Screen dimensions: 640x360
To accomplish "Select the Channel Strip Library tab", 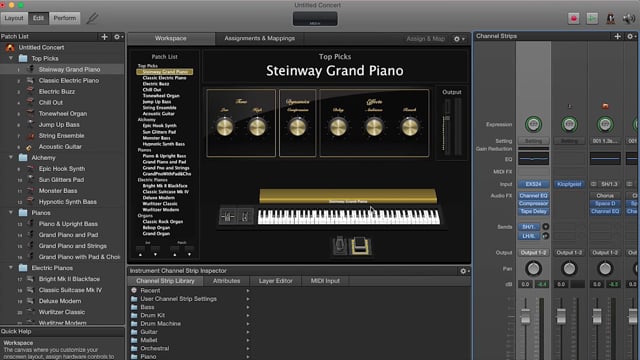I will point(165,281).
